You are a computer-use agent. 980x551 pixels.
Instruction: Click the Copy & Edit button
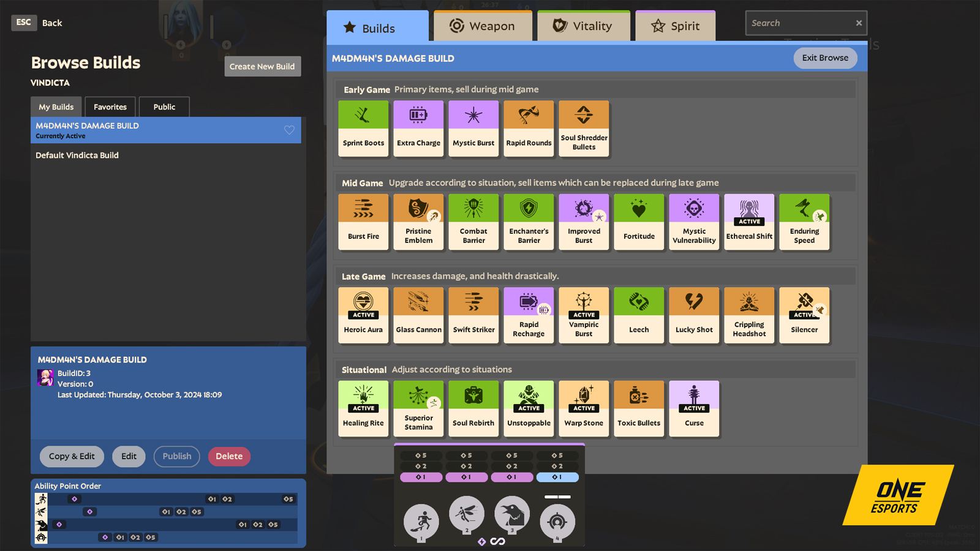(72, 456)
